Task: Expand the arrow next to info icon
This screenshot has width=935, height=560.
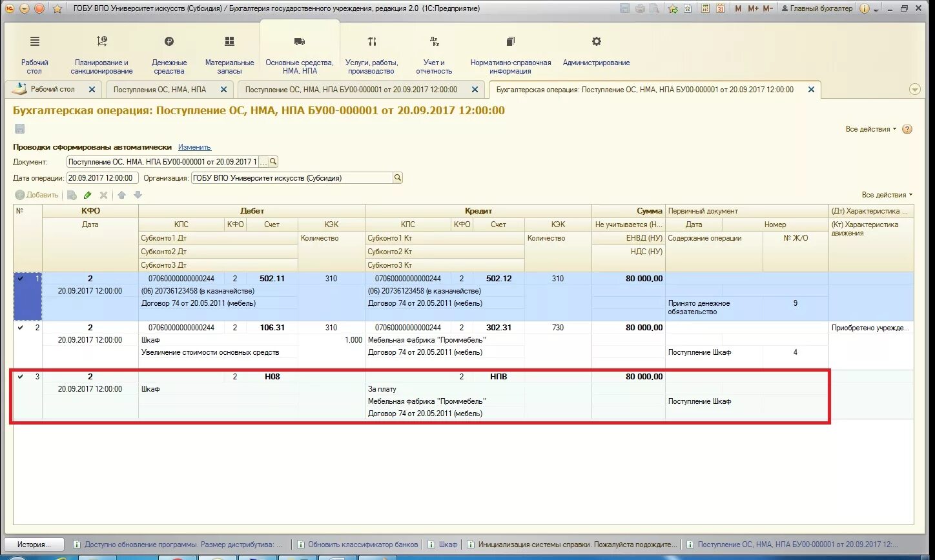Action: click(x=876, y=10)
